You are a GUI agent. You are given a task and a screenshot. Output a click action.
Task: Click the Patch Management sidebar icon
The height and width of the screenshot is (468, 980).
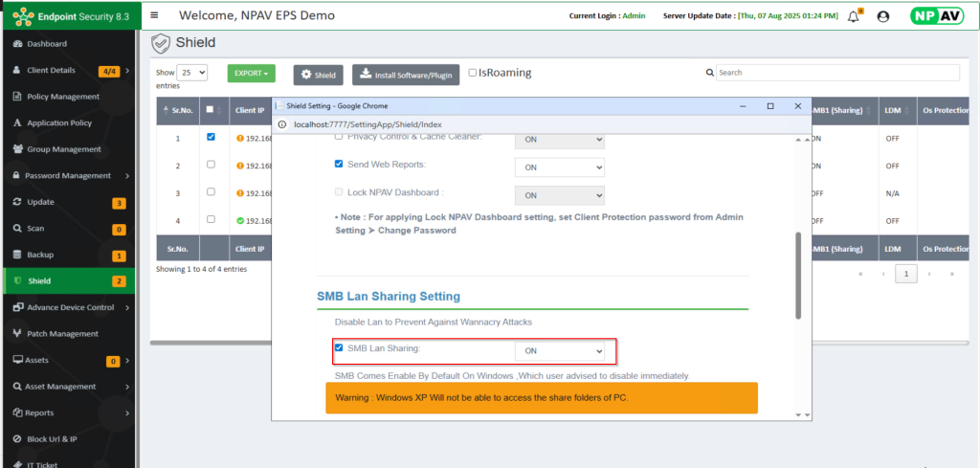coord(18,334)
